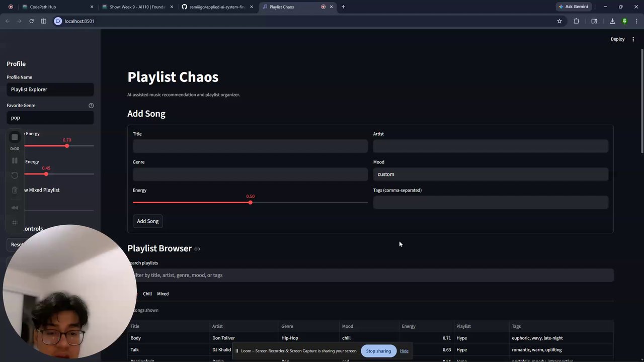This screenshot has width=644, height=362.
Task: Sort table by the Title column header
Action: point(169,326)
